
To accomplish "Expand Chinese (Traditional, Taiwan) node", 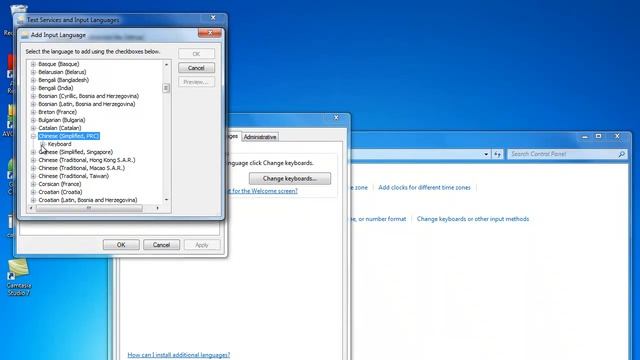I will click(33, 176).
